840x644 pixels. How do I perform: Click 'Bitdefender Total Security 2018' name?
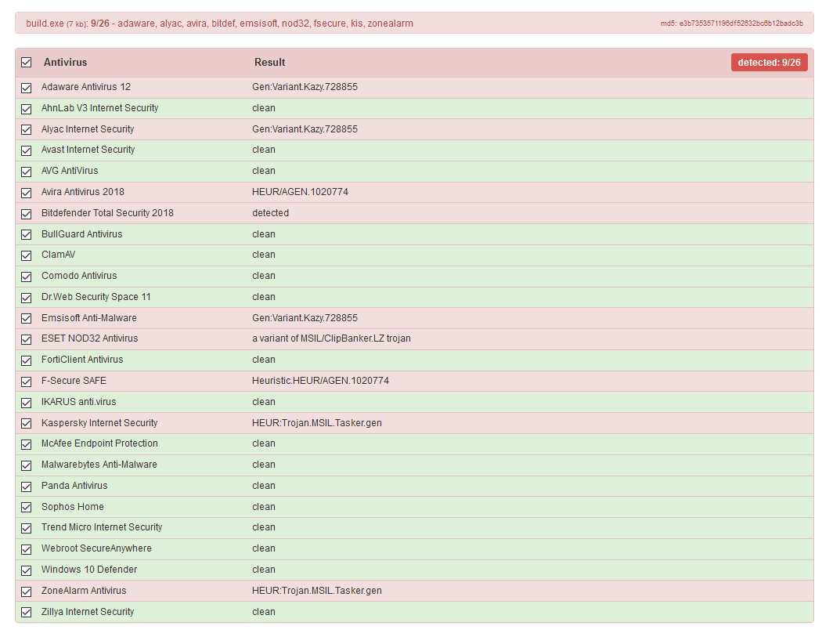pyautogui.click(x=107, y=213)
